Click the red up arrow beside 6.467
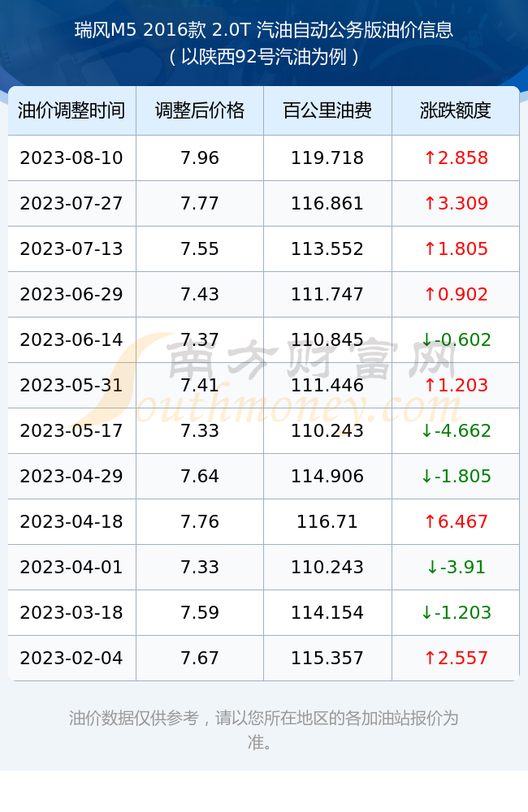528x812 pixels. click(x=430, y=521)
